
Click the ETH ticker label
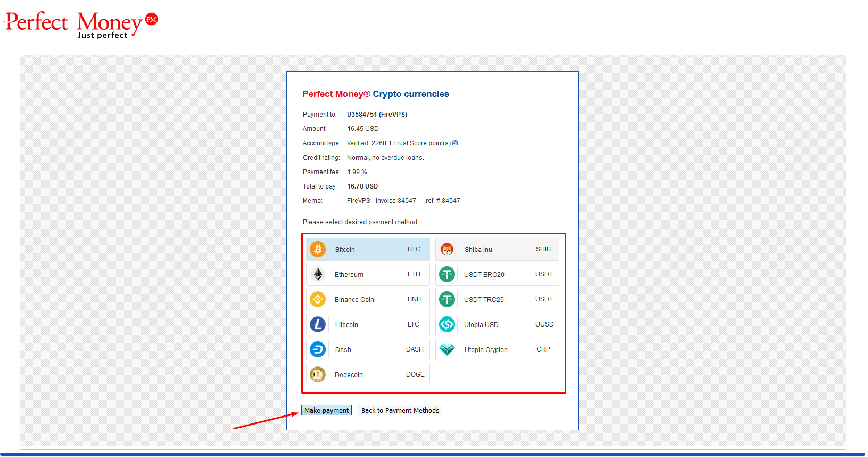pyautogui.click(x=414, y=274)
